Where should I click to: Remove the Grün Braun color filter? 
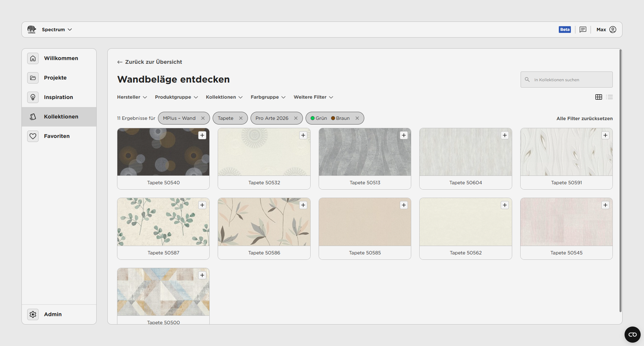(357, 118)
